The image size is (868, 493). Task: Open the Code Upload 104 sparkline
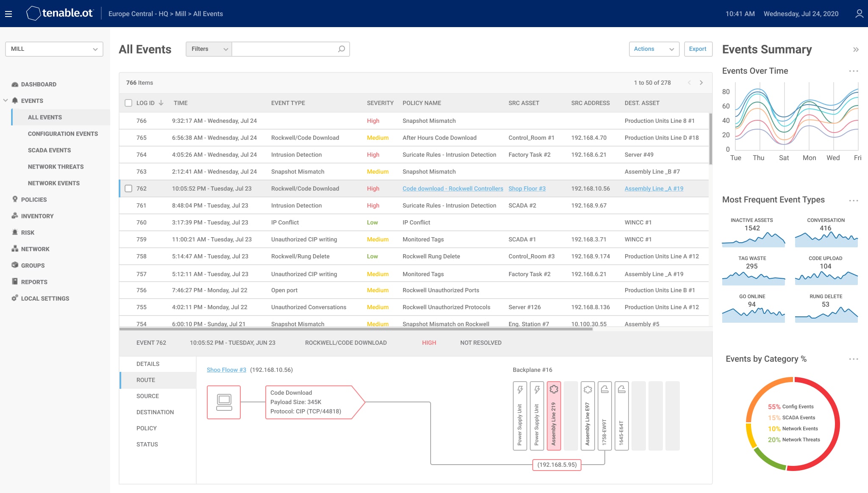pos(826,278)
